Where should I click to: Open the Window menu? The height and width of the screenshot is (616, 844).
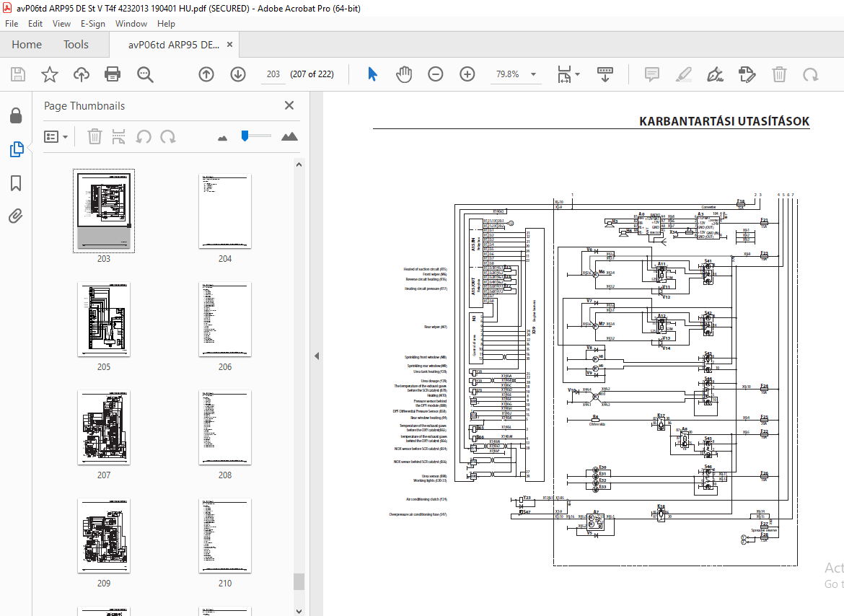(131, 24)
